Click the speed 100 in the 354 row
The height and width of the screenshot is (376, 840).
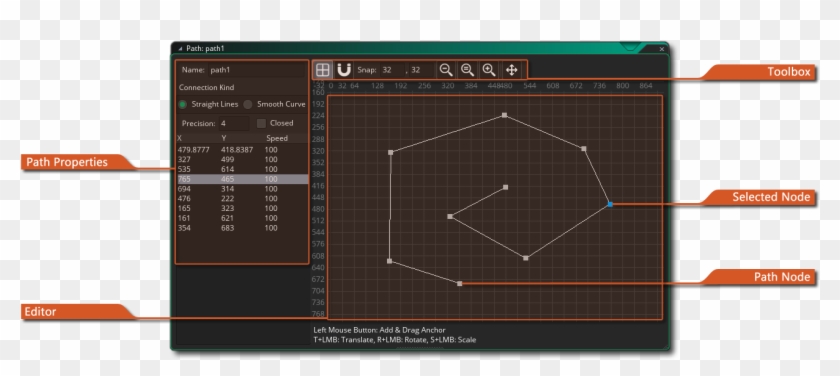pyautogui.click(x=271, y=228)
